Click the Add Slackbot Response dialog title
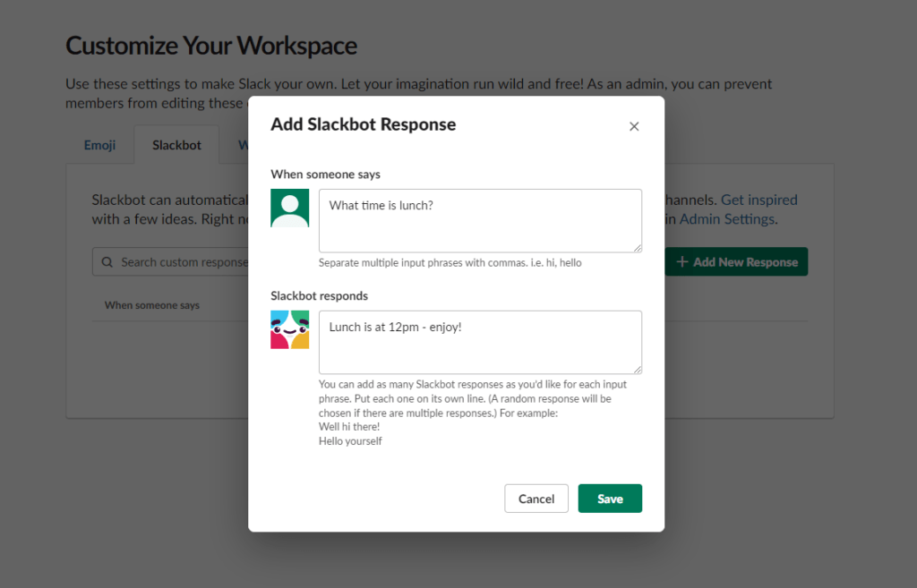The width and height of the screenshot is (917, 588). coord(363,124)
